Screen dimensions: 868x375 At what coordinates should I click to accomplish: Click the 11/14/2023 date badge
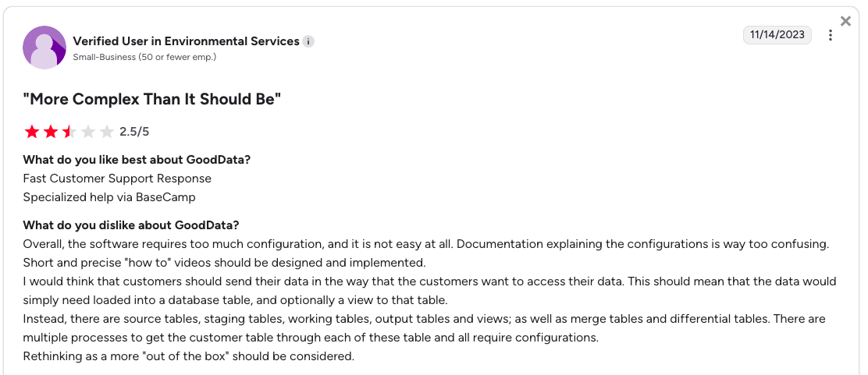pos(777,35)
